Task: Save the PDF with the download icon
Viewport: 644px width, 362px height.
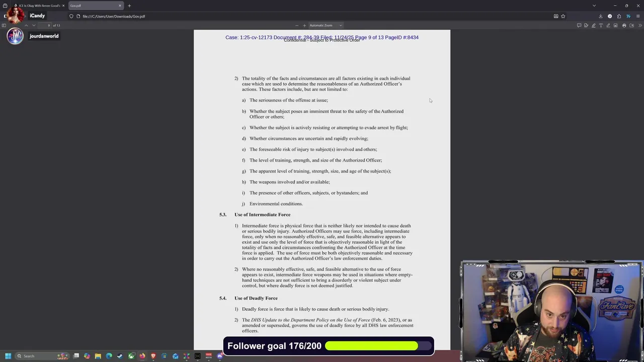Action: [632, 25]
